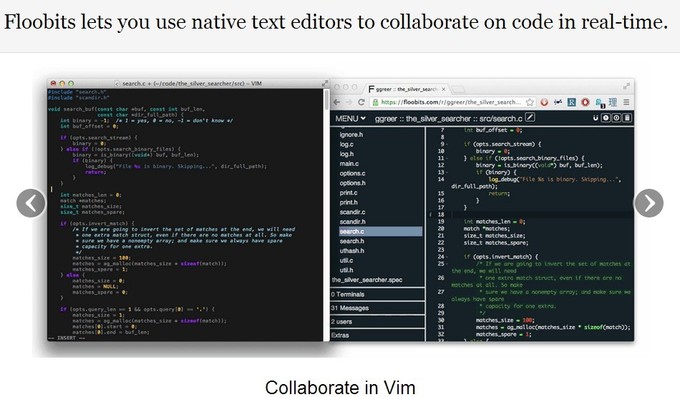Click the blue R extension icon
Viewport: 680px width, 397px height.
point(572,102)
